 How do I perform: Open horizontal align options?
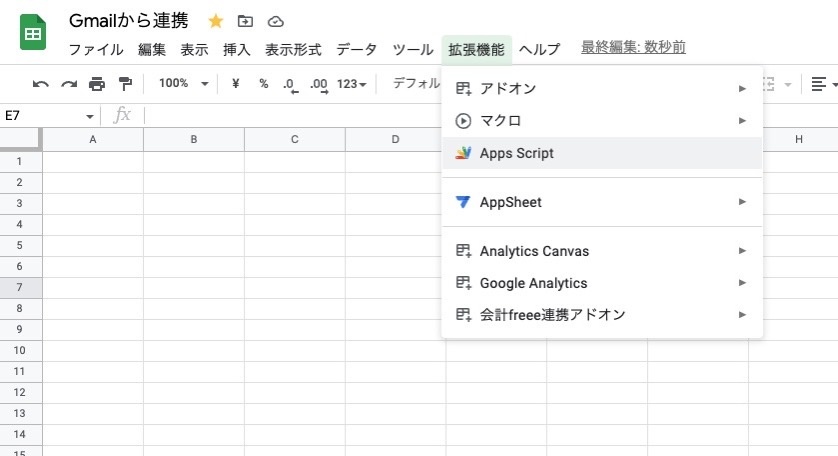(824, 84)
